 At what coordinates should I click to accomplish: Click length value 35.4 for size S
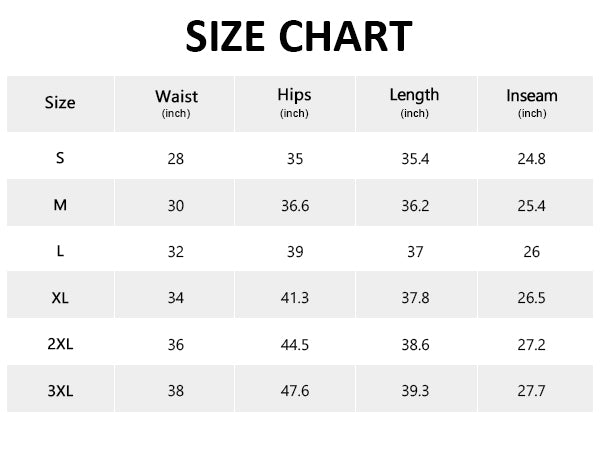coord(414,158)
